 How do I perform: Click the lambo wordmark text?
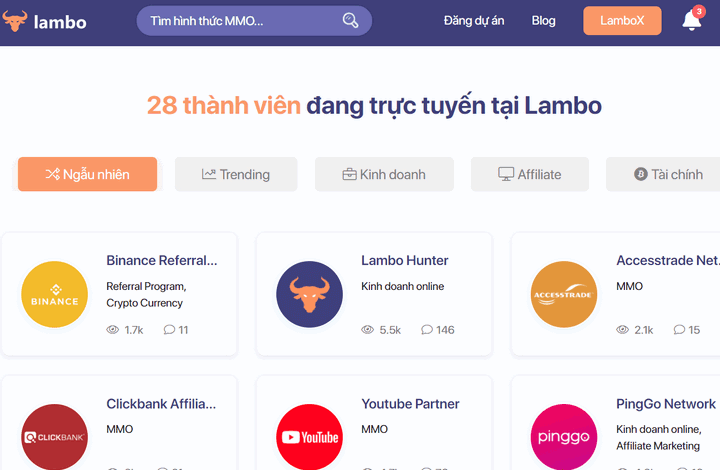pos(60,22)
